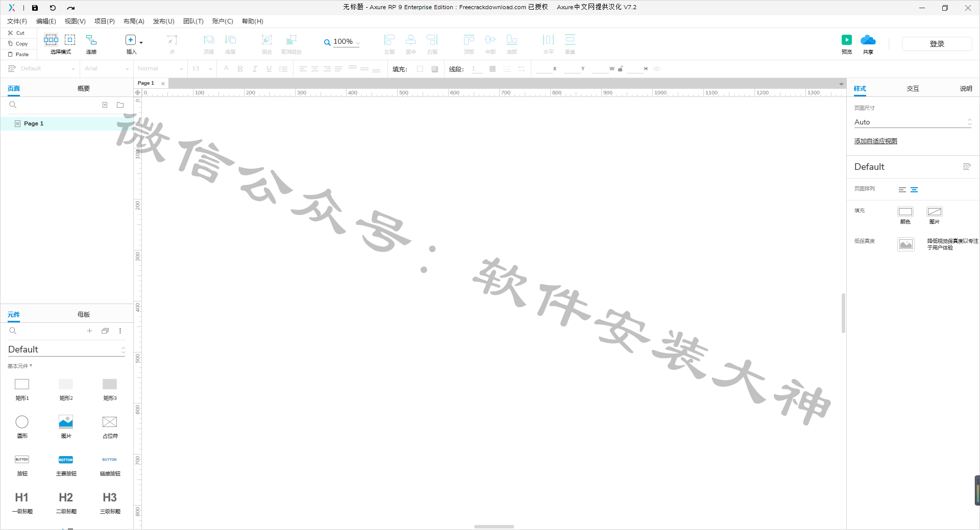Open the 帮助(H) menu
980x530 pixels.
click(253, 21)
